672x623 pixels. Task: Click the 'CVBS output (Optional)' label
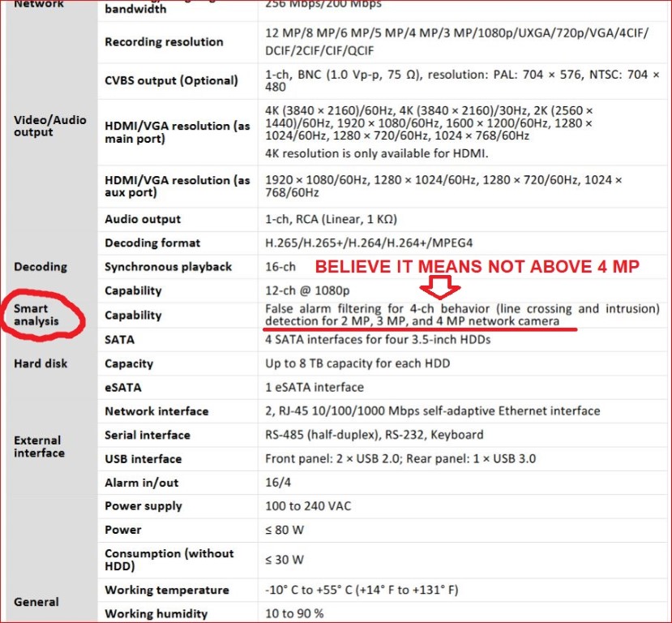coord(171,80)
